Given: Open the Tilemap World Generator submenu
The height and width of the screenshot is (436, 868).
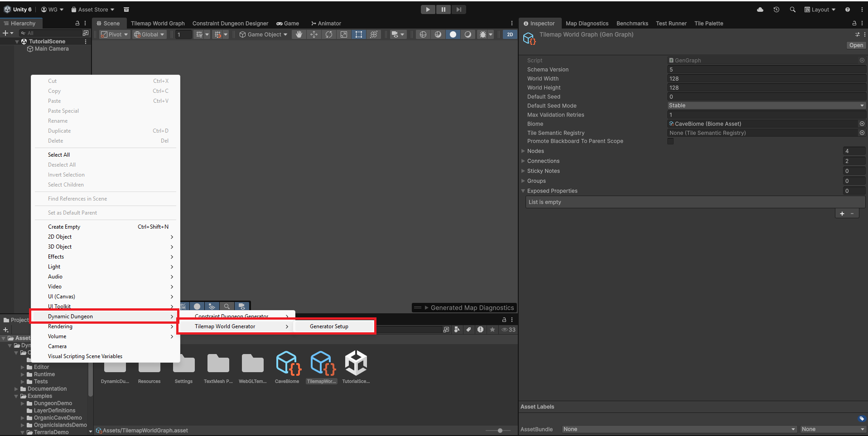Looking at the screenshot, I should point(236,326).
